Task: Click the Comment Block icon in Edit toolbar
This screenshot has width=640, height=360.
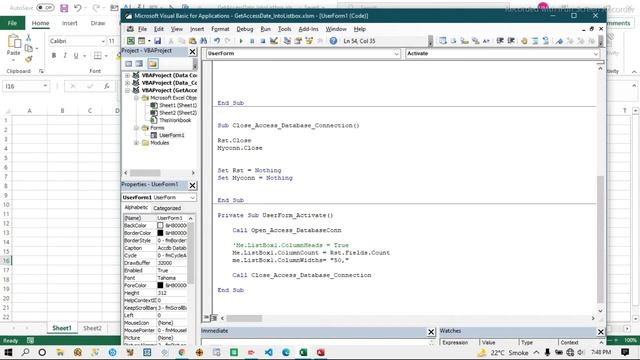Action: 535,41
